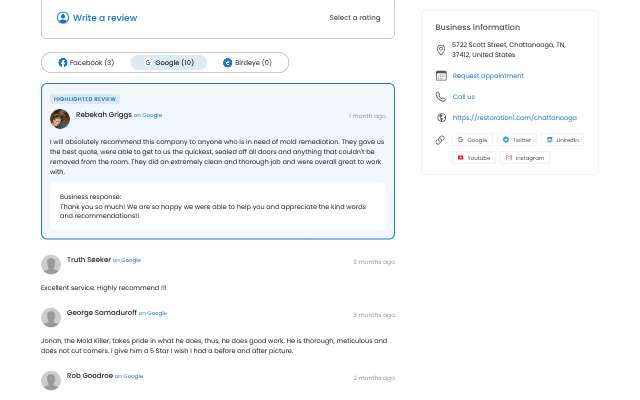Open the Instagram social profile button
The height and width of the screenshot is (400, 640).
[525, 158]
